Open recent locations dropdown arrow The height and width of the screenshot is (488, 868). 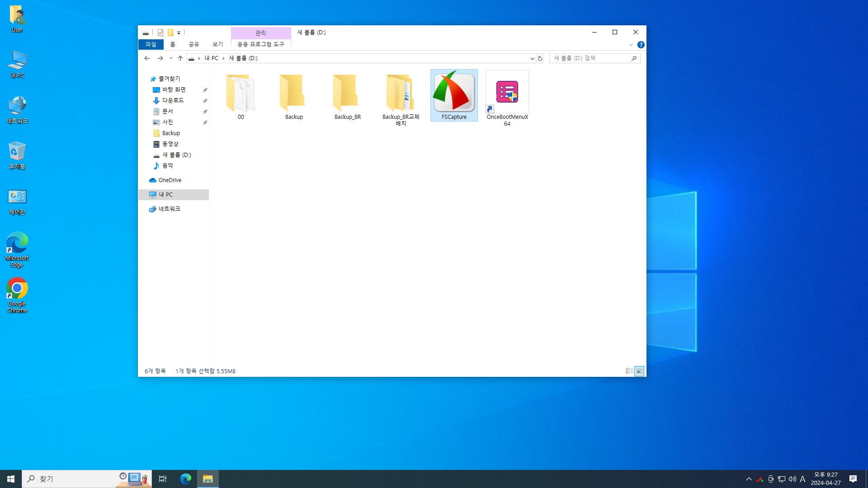pyautogui.click(x=171, y=58)
